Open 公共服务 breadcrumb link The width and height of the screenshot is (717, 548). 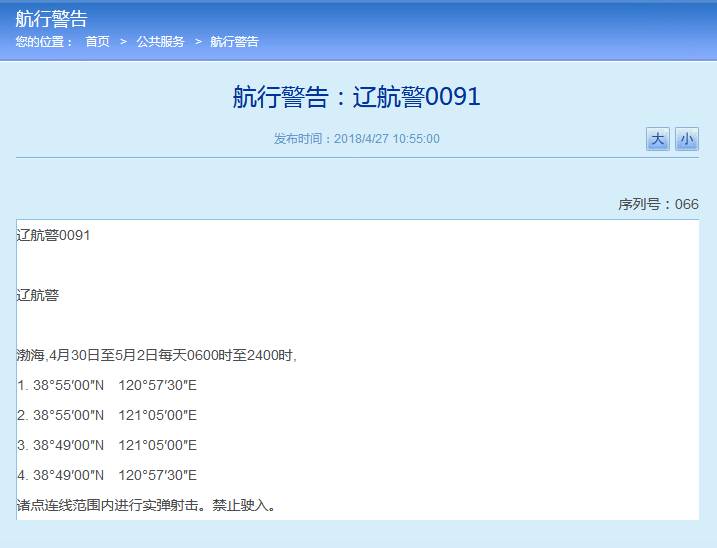[x=160, y=42]
